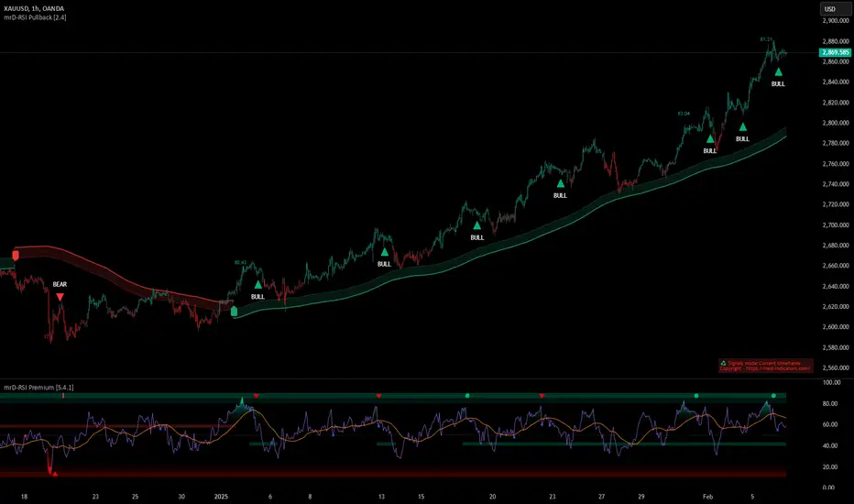
Task: Click the 2,580.000 price axis label
Action: click(836, 347)
